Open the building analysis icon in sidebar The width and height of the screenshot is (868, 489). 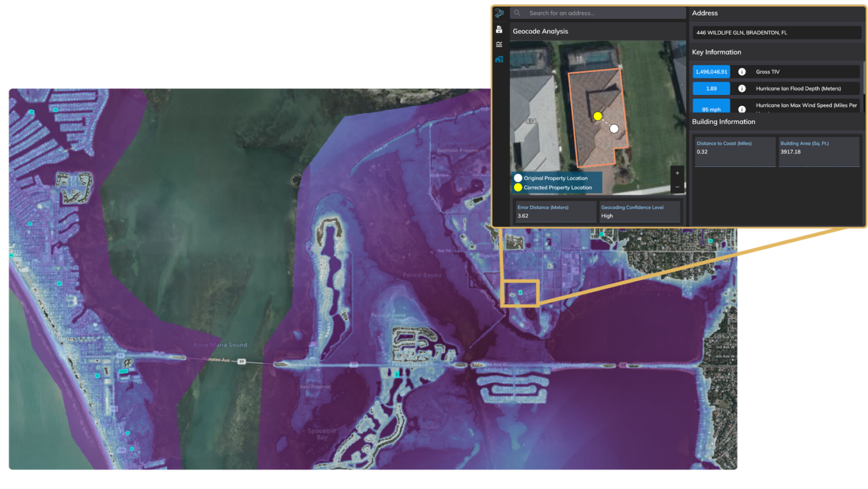pos(499,59)
